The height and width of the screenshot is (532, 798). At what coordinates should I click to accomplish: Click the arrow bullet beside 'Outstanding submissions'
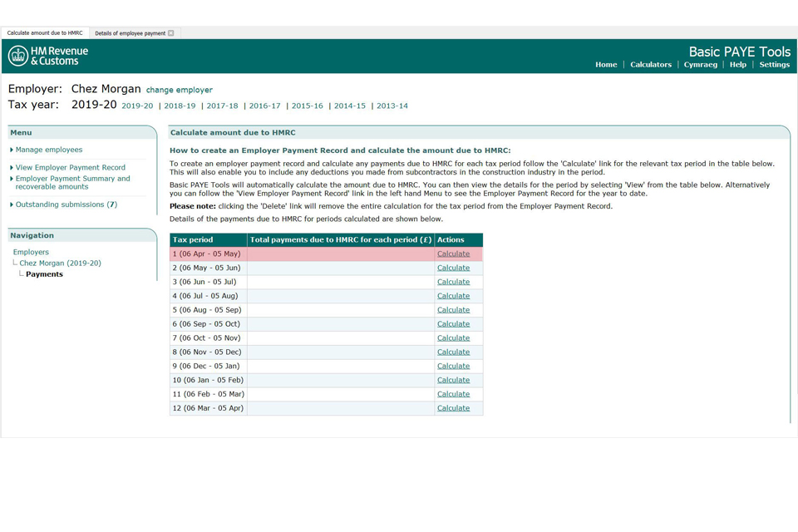click(x=11, y=204)
